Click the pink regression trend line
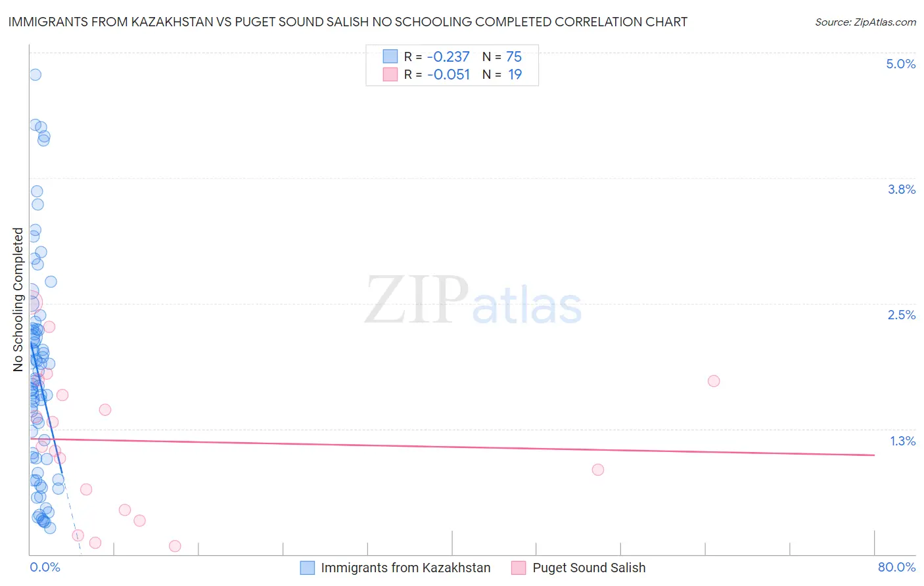The height and width of the screenshot is (586, 924). coord(452,447)
